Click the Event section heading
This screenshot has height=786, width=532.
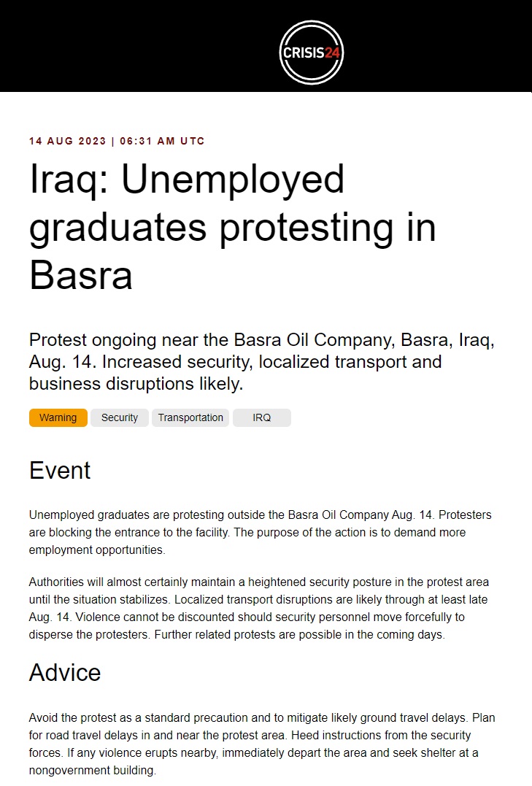click(x=60, y=471)
